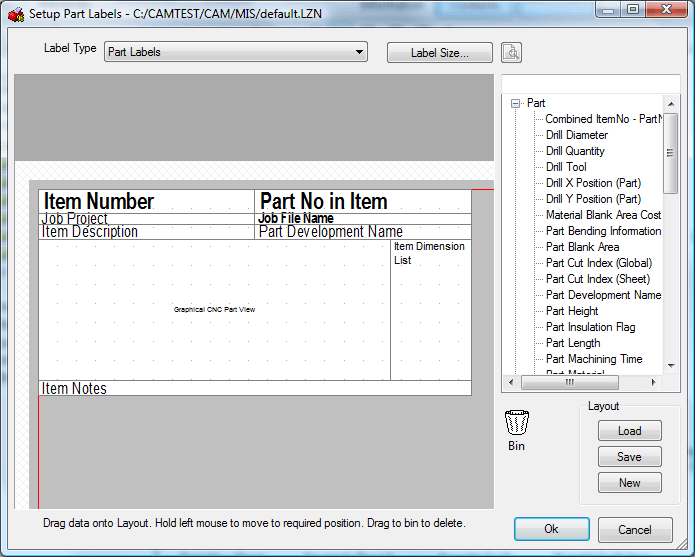Select Part Insulation Flag item
695x557 pixels.
click(x=590, y=327)
